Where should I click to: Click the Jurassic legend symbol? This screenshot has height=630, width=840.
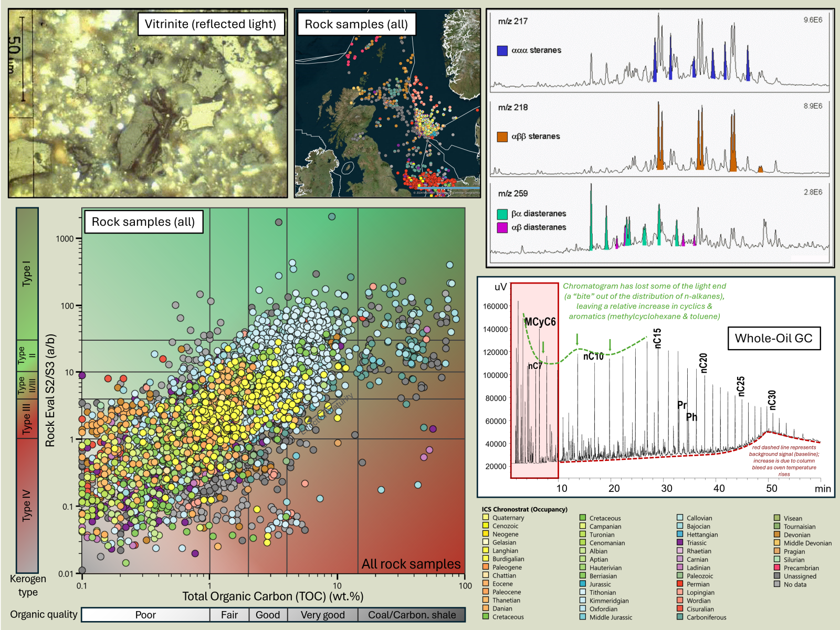pos(583,584)
